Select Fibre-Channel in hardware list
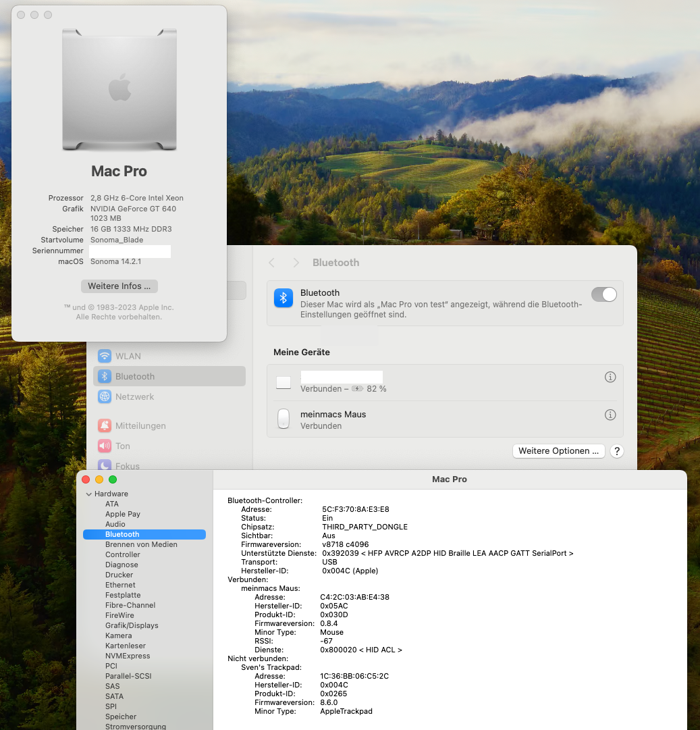The width and height of the screenshot is (700, 730). pyautogui.click(x=130, y=605)
